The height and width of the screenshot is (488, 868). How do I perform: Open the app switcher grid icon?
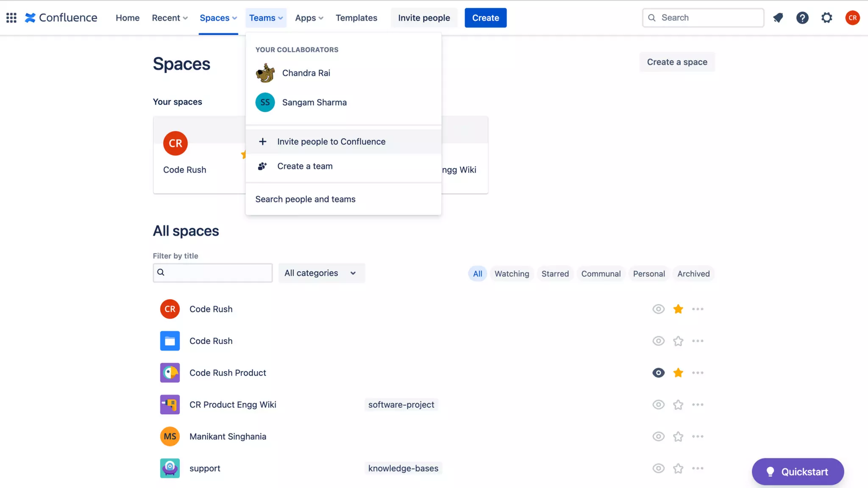[x=11, y=18]
